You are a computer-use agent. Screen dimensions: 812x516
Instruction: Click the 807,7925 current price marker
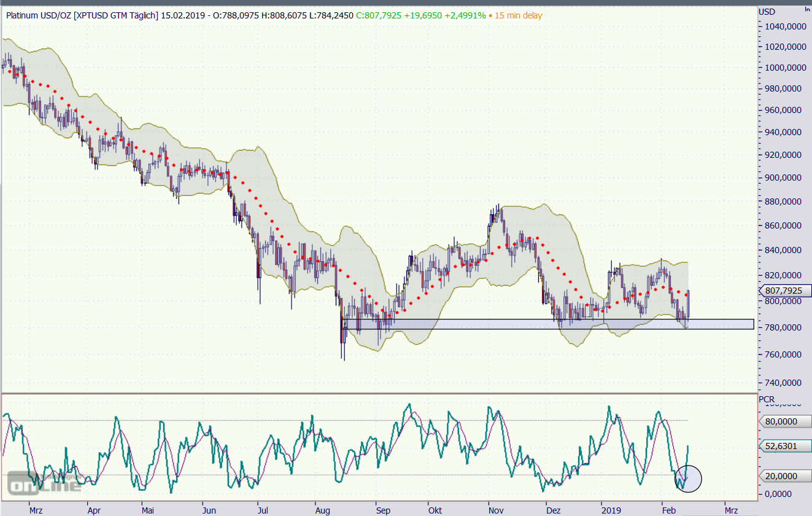(x=784, y=290)
